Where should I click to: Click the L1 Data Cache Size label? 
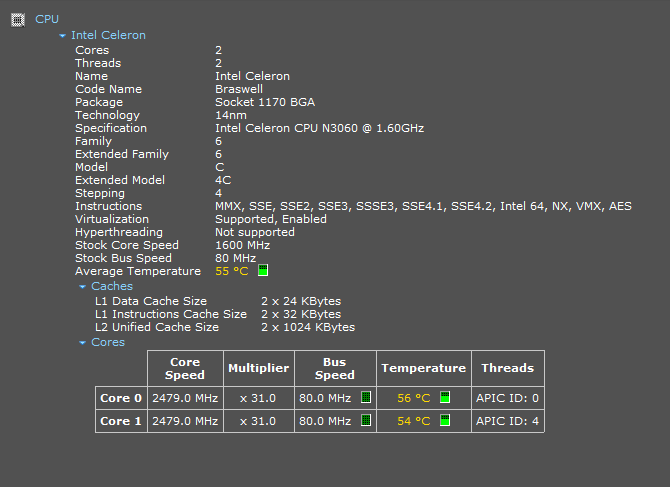point(151,301)
